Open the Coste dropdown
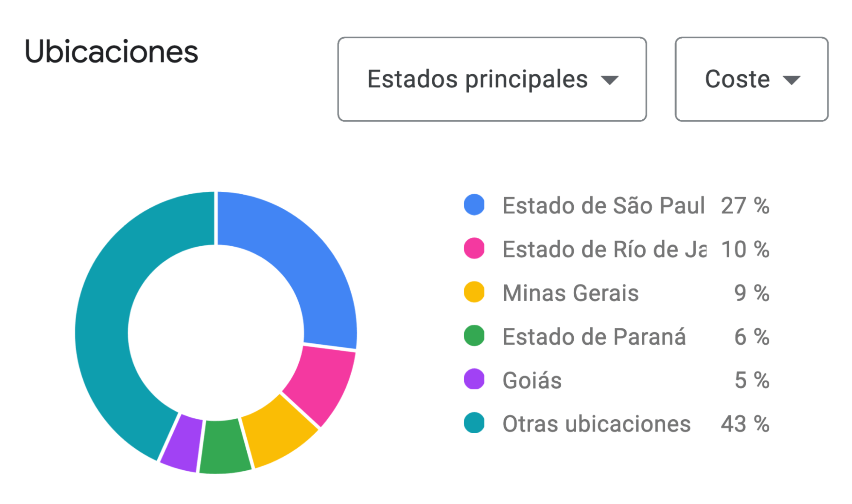 (x=751, y=79)
